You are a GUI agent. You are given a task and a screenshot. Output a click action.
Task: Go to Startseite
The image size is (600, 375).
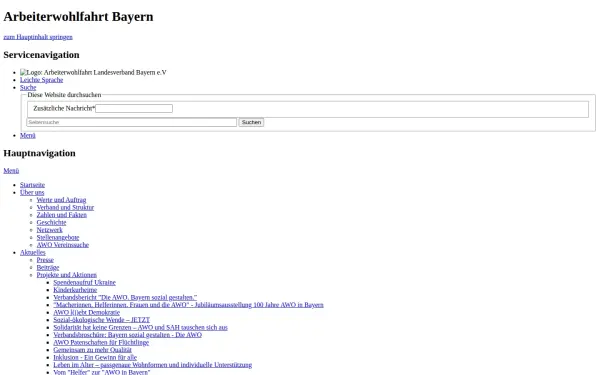[x=33, y=185]
